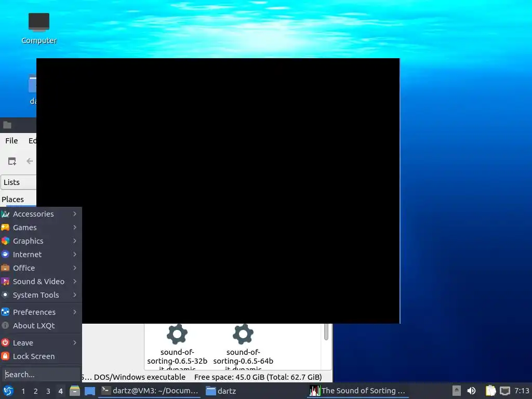Go back with the file manager arrow button

30,161
